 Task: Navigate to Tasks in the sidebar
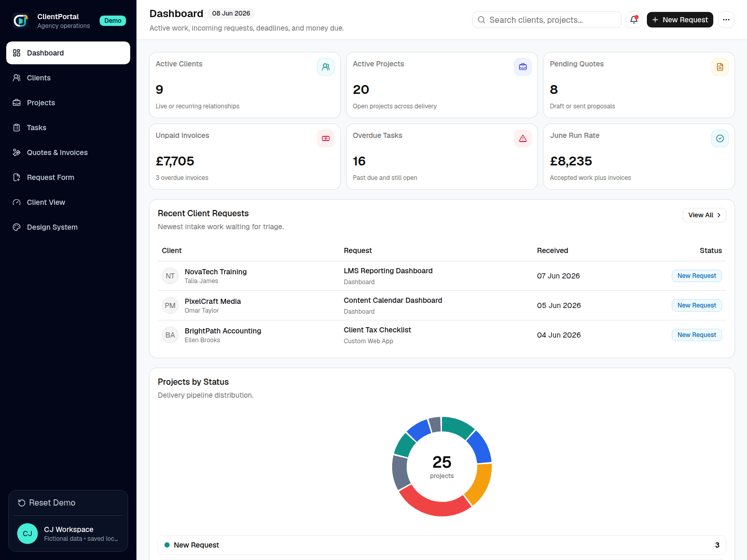pos(68,128)
